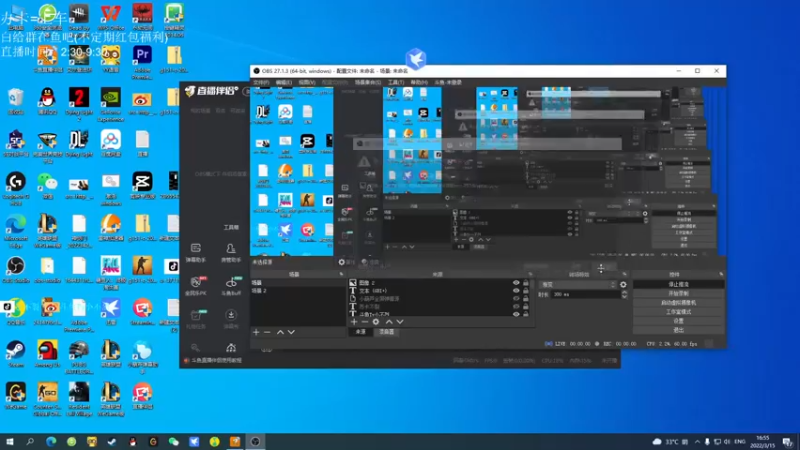Screen dimensions: 800x450
Task: Select the Recycle Bin desktop icon
Action: 16,101
